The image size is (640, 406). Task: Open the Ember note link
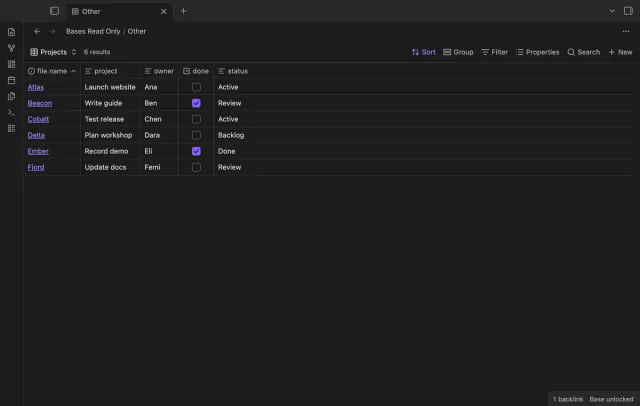pyautogui.click(x=38, y=151)
